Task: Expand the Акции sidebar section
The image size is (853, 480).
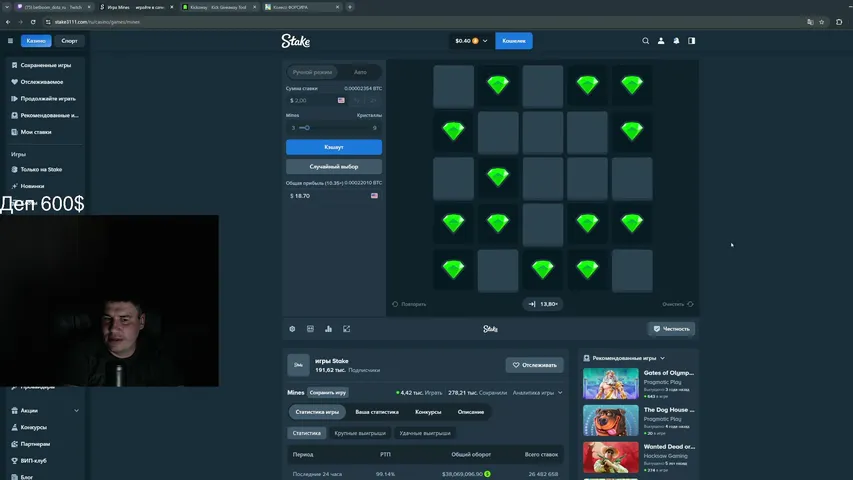Action: coord(76,410)
